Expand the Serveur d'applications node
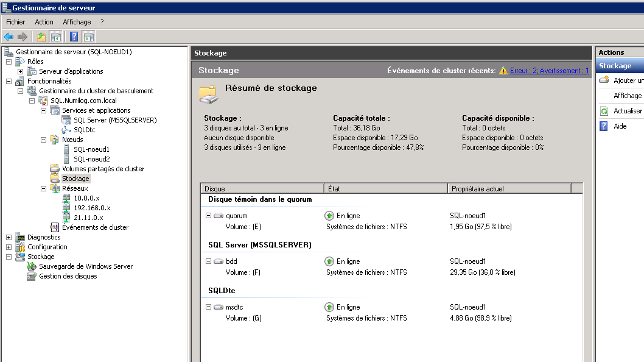 pos(20,71)
